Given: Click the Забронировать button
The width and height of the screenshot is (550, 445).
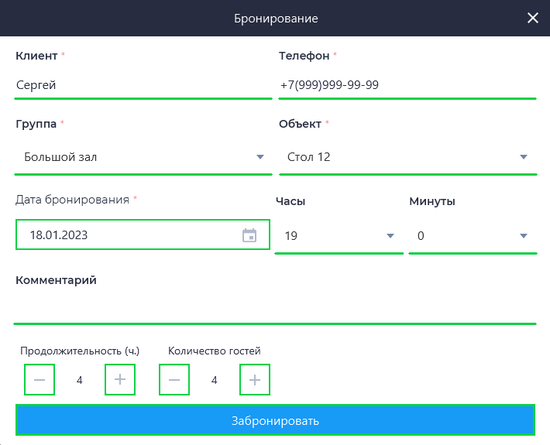Looking at the screenshot, I should [x=275, y=420].
